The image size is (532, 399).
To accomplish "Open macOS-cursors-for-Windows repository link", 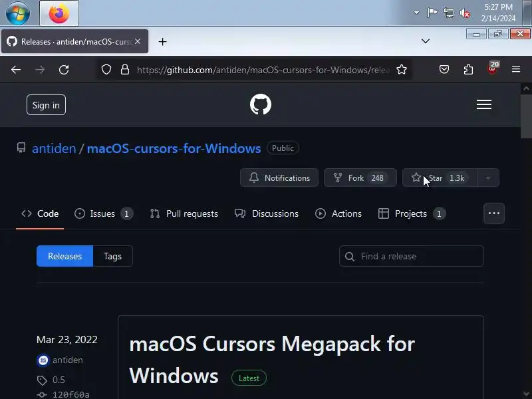I will pyautogui.click(x=174, y=148).
